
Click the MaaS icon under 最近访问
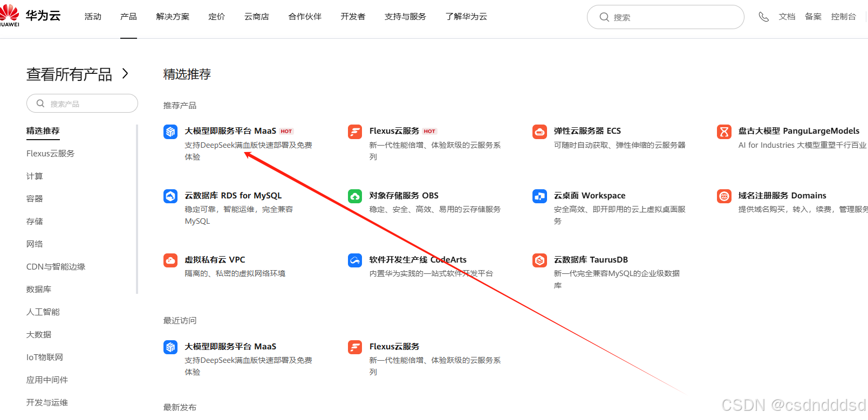point(170,347)
